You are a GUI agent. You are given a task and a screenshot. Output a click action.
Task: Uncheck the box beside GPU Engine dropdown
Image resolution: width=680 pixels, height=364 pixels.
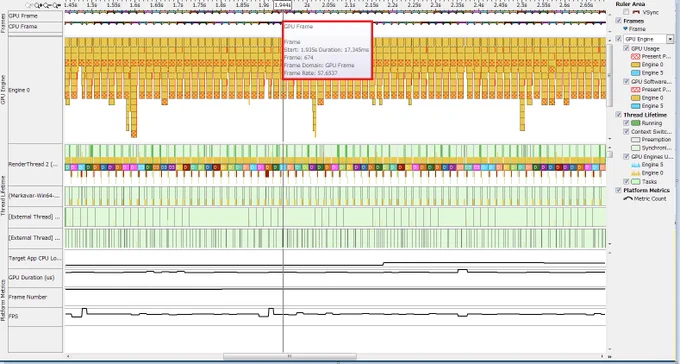click(x=619, y=39)
